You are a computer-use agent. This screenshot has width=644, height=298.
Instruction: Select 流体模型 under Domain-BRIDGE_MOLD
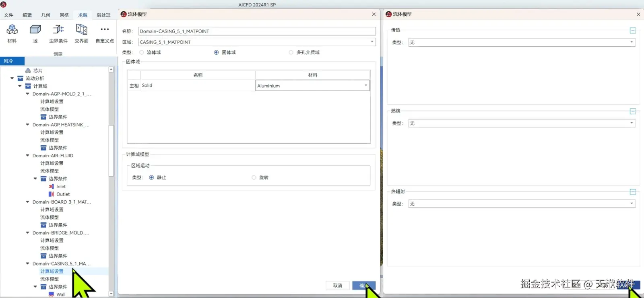(x=49, y=248)
